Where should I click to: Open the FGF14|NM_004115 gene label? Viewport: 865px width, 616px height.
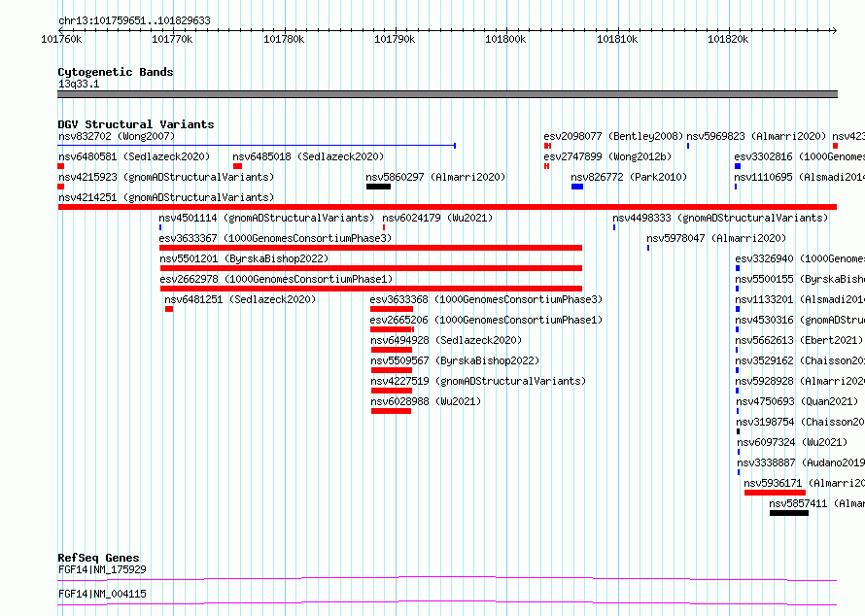coord(102,594)
